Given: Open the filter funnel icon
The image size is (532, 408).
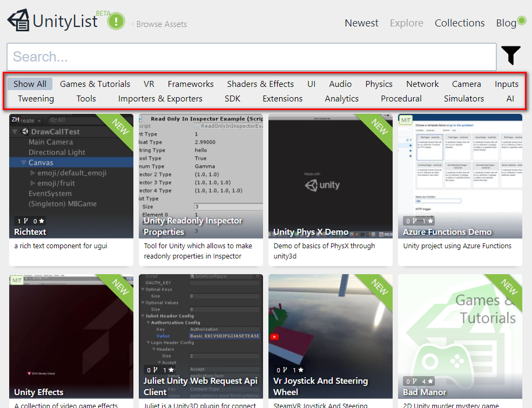Looking at the screenshot, I should click(x=510, y=55).
